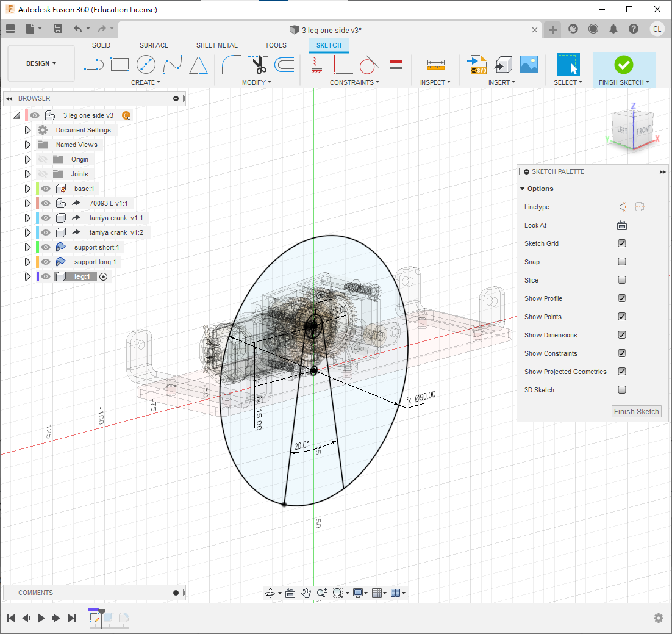Click the Look At icon in Sketch Palette
672x634 pixels.
pyautogui.click(x=622, y=225)
